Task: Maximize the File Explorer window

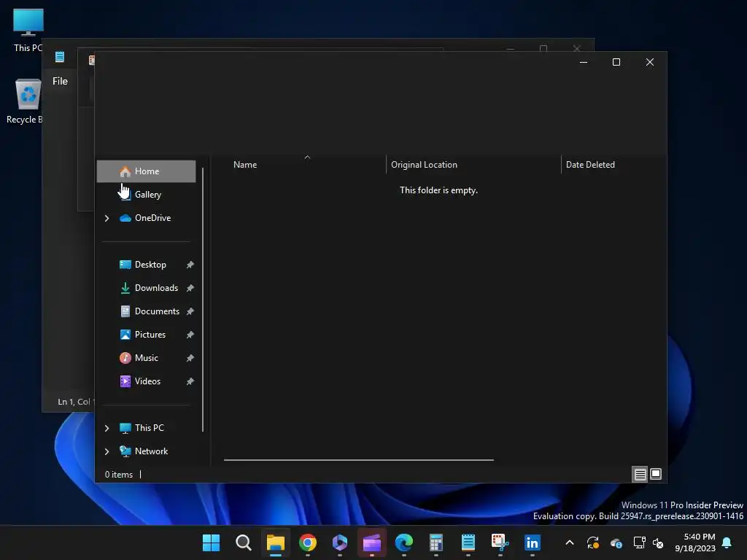Action: pyautogui.click(x=616, y=63)
